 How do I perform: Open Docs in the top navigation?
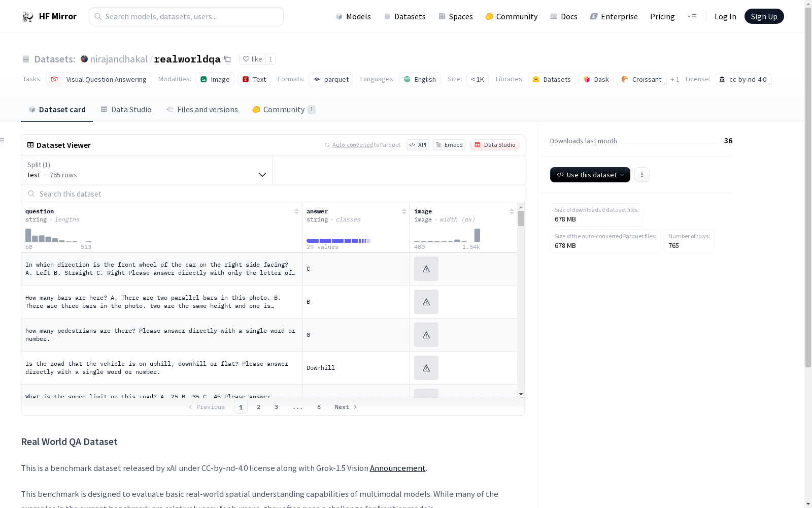[564, 17]
